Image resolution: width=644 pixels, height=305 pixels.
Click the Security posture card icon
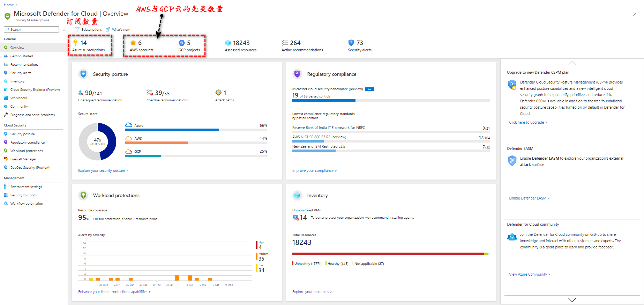pyautogui.click(x=83, y=74)
